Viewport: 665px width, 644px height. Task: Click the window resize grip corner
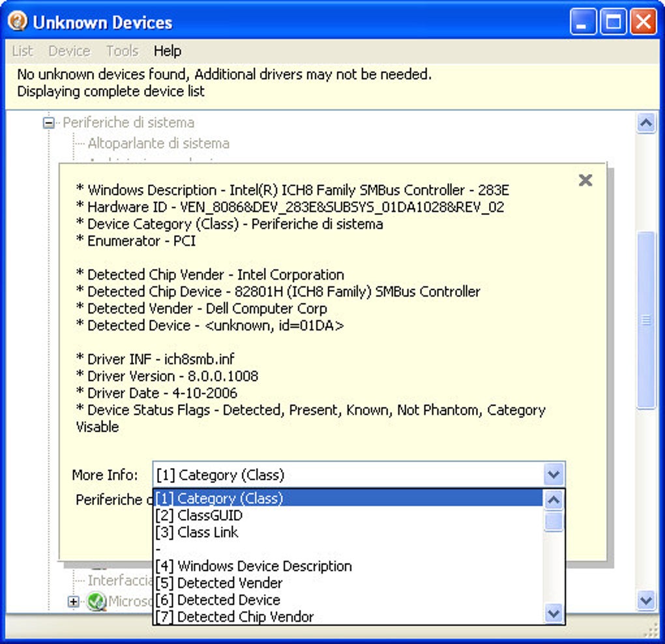pyautogui.click(x=651, y=631)
